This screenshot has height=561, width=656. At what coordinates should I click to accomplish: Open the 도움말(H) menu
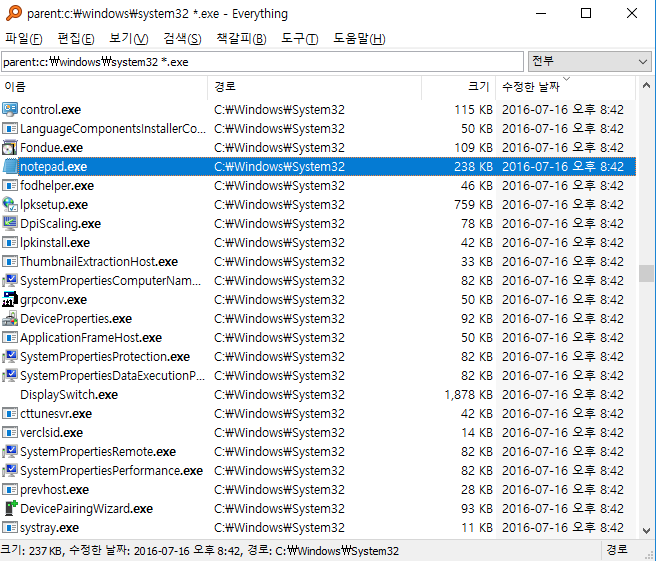(x=359, y=38)
